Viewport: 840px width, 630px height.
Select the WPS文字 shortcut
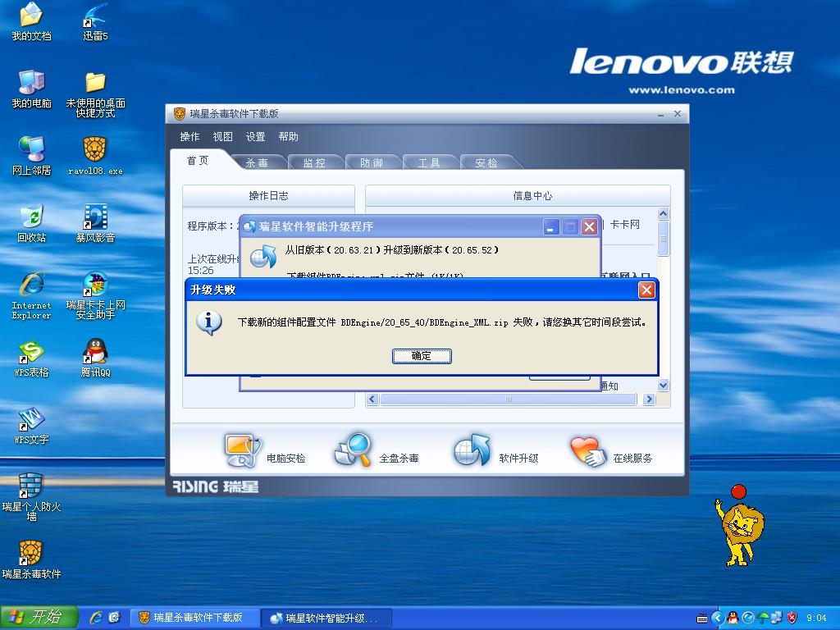[32, 426]
